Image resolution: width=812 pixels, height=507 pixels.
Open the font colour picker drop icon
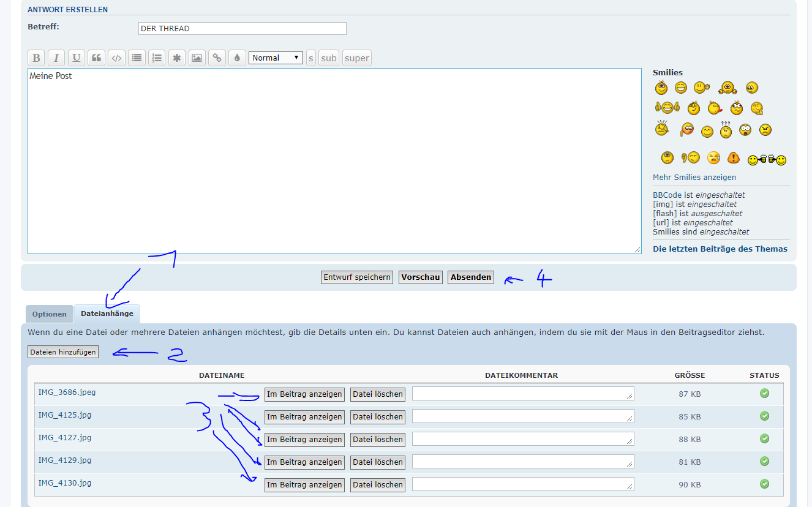pos(236,58)
